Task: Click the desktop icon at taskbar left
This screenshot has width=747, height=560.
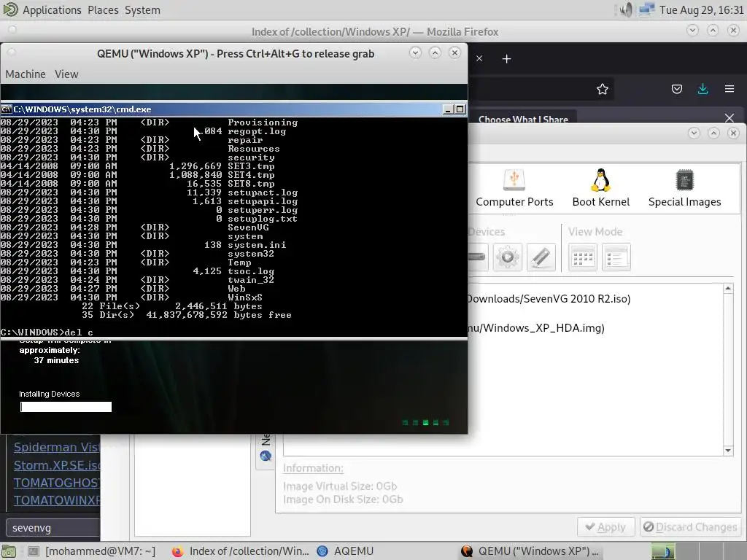Action: click(x=9, y=551)
